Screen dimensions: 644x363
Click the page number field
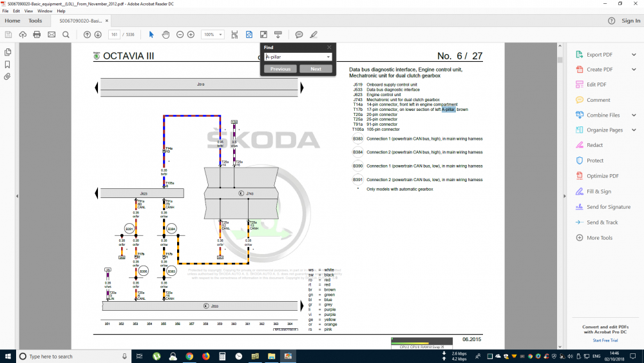pyautogui.click(x=114, y=35)
